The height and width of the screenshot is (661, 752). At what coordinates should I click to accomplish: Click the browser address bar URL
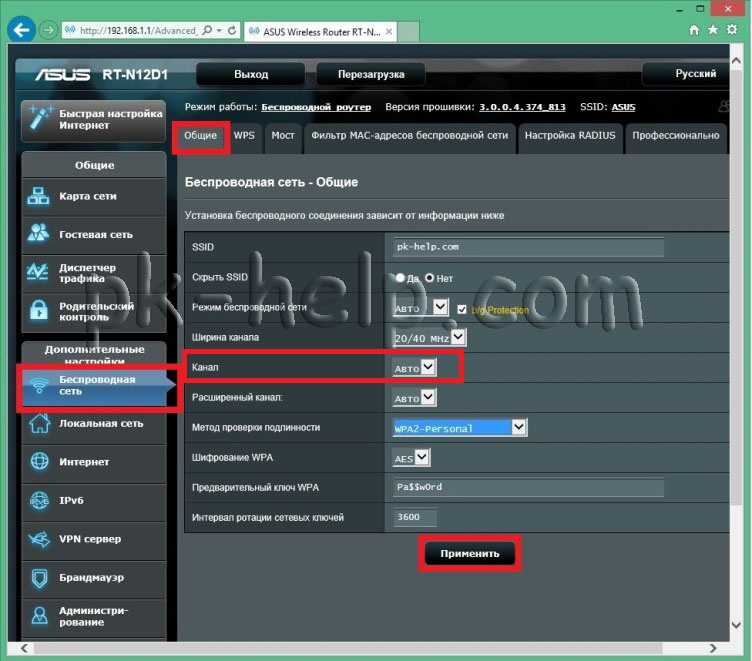pyautogui.click(x=137, y=31)
